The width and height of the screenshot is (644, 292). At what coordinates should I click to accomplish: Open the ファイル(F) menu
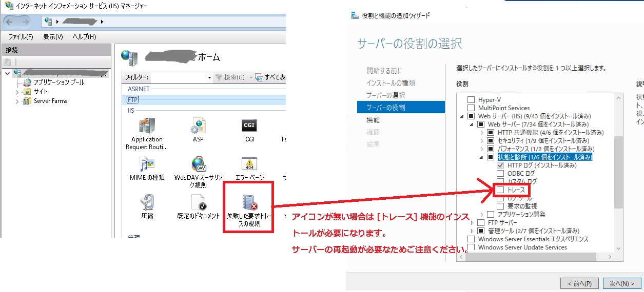click(21, 37)
